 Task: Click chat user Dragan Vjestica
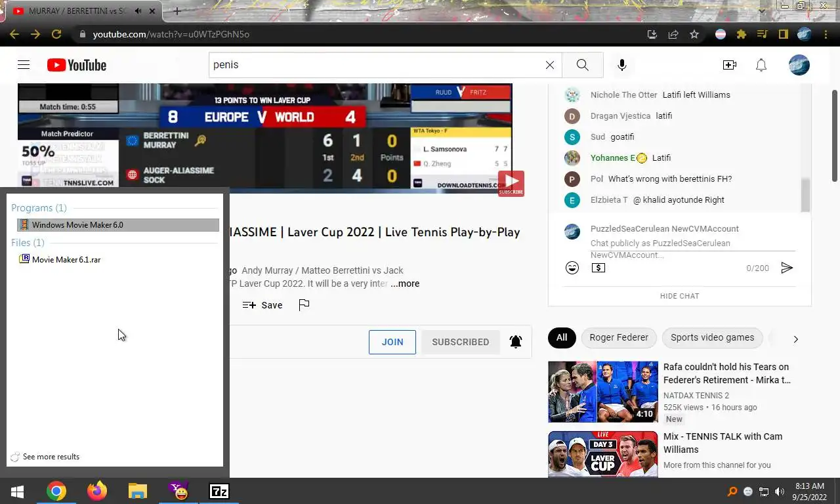(x=620, y=115)
